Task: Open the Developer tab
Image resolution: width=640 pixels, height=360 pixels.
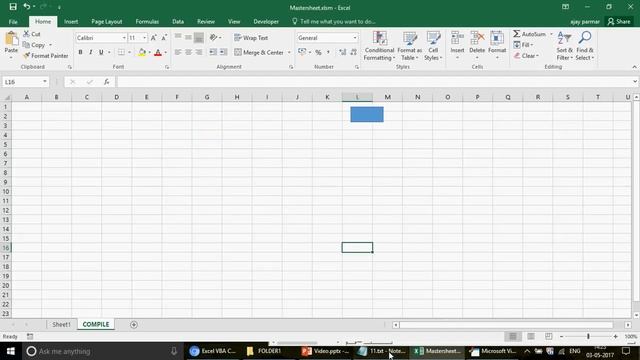Action: coord(266,22)
